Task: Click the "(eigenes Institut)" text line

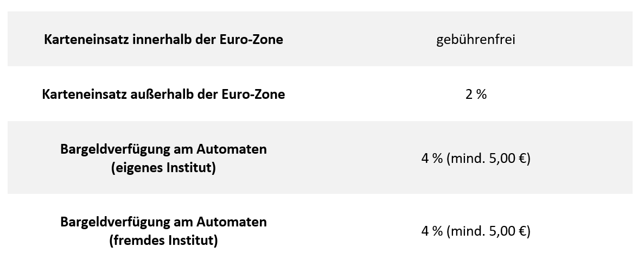Action: tap(163, 168)
